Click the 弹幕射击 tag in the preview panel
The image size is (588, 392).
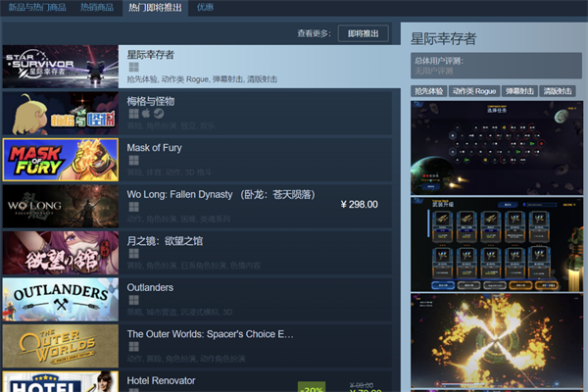(x=519, y=91)
